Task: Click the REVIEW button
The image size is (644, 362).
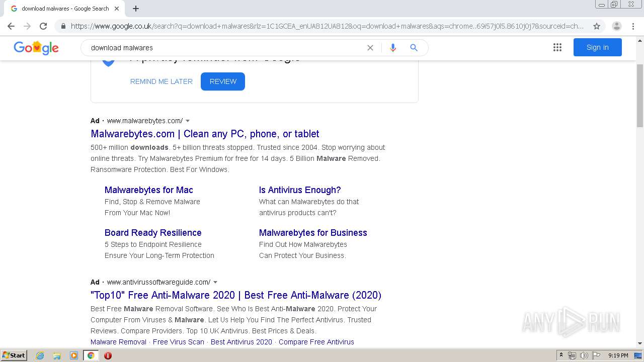Action: click(x=223, y=81)
